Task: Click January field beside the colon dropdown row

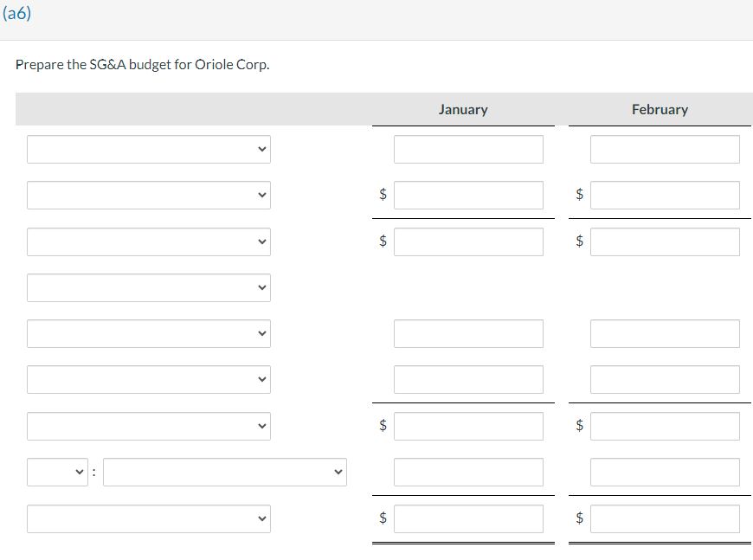Action: tap(469, 472)
